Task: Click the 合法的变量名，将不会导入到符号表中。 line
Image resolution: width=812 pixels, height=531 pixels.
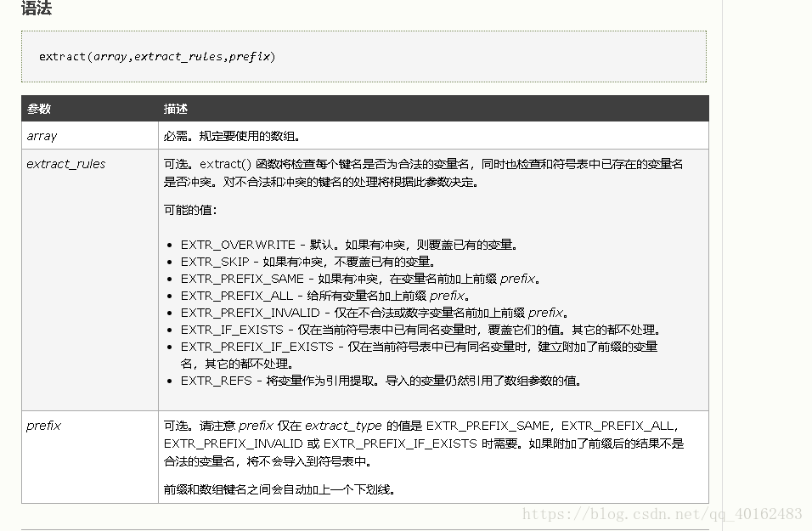Action: 268,461
